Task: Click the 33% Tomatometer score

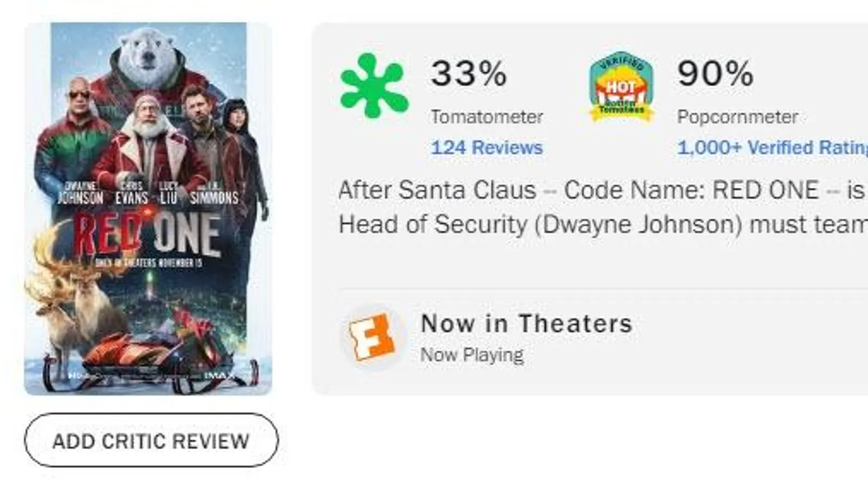Action: tap(469, 73)
